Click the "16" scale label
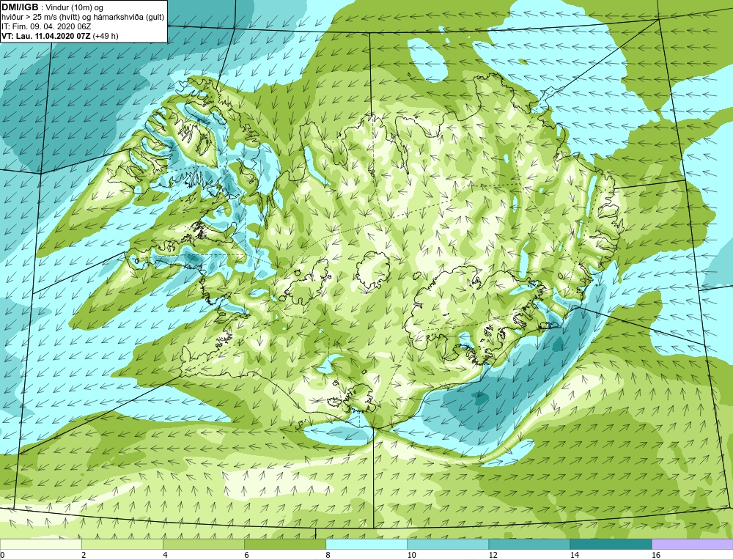 click(656, 555)
